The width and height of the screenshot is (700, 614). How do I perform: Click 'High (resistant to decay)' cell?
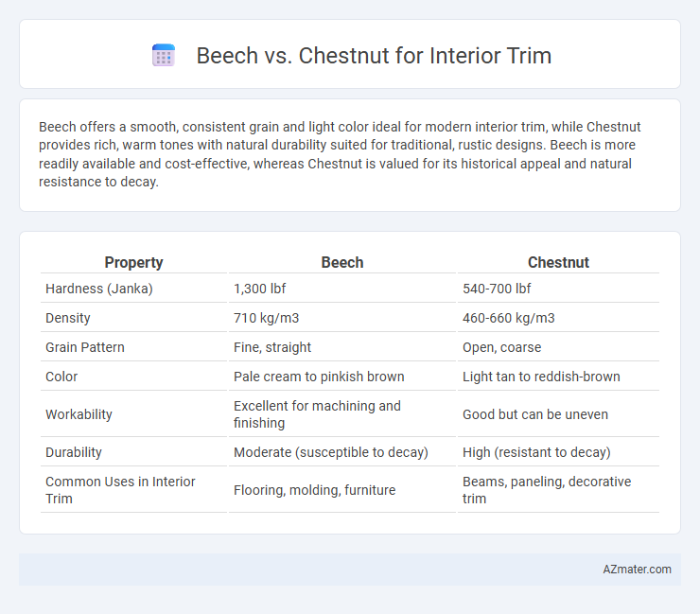[x=536, y=452]
